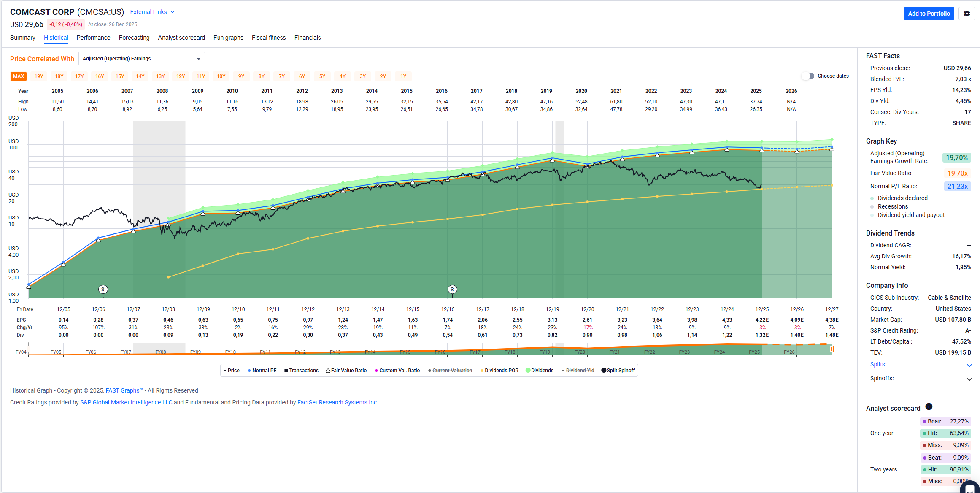Click the 2006 split marker on the chart
This screenshot has width=980, height=493.
[x=103, y=289]
